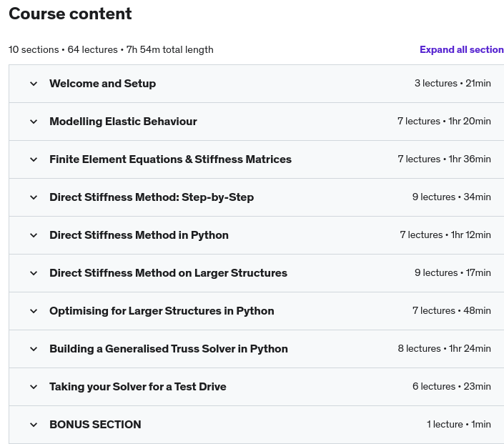Click the '9 lectures • 34min' text
This screenshot has width=504, height=444.
pos(452,197)
